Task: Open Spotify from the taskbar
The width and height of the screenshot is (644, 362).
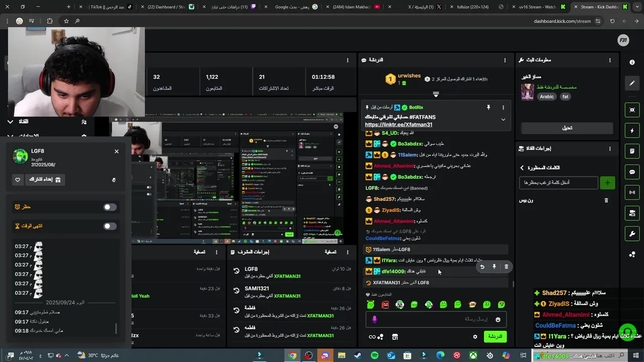Action: tap(374, 355)
